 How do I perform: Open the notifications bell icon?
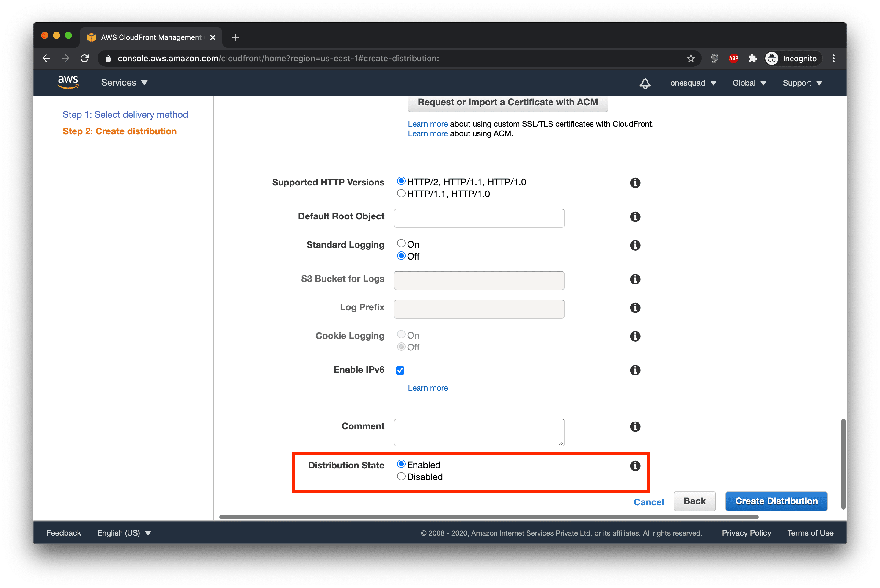point(645,83)
